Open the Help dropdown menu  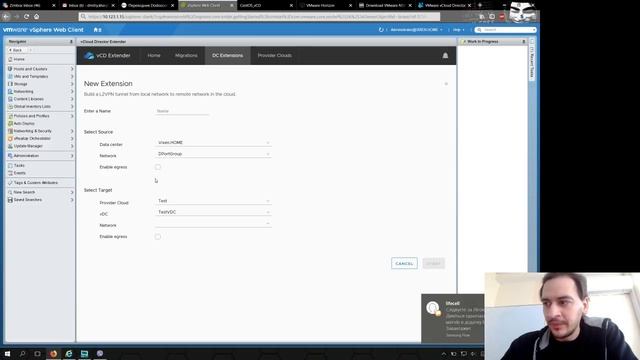(458, 30)
